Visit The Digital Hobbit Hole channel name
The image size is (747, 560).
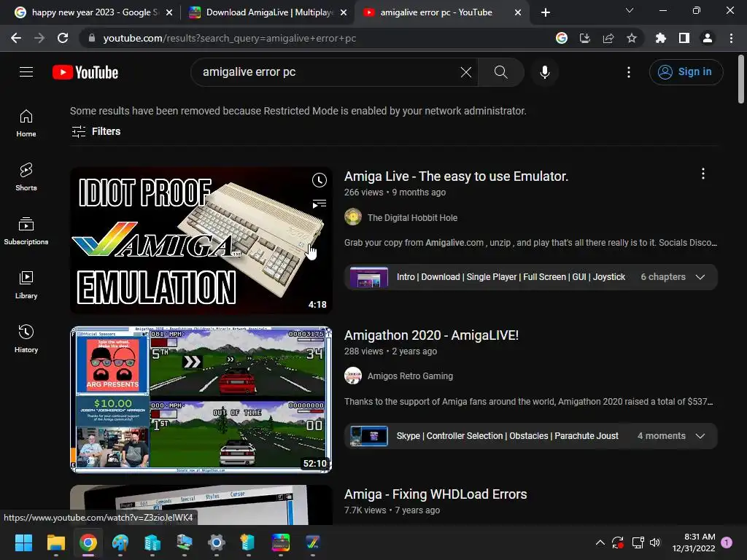[x=412, y=217]
